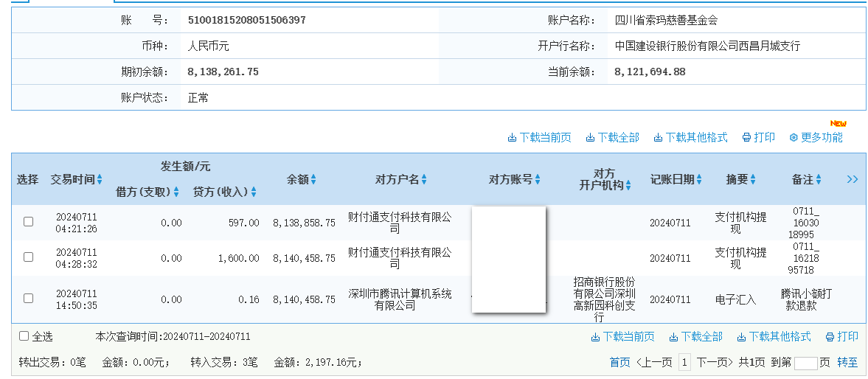The width and height of the screenshot is (868, 379).
Task: Sort by 交易时间 using the arrow icon
Action: 100,179
